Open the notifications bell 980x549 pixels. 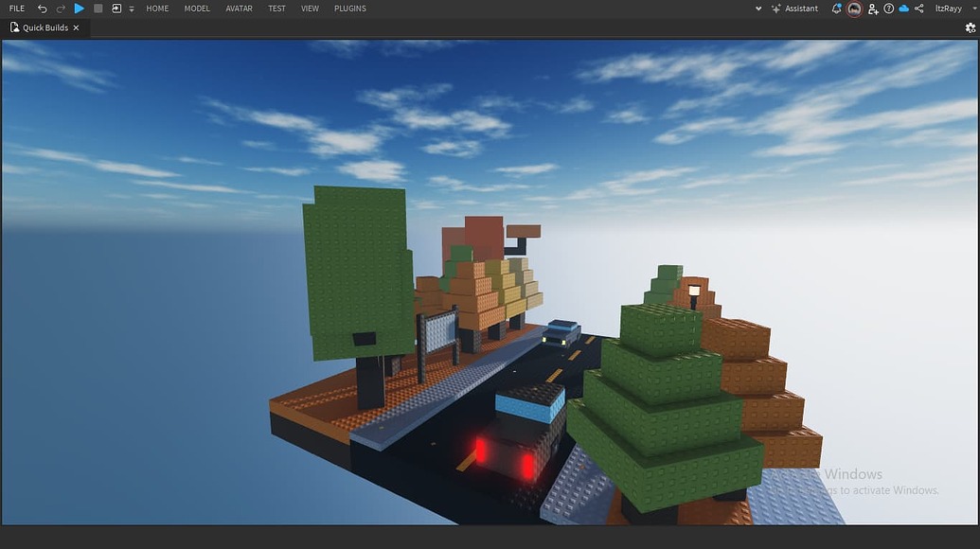837,9
